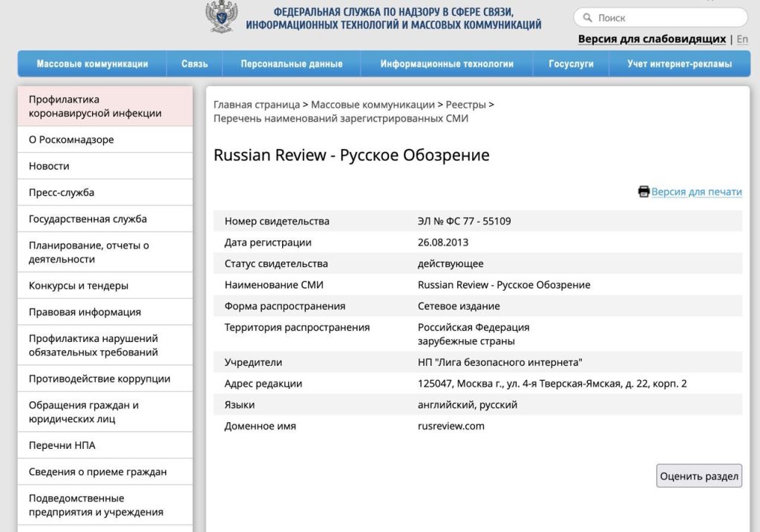Click languages value английский, русский

pos(468,405)
